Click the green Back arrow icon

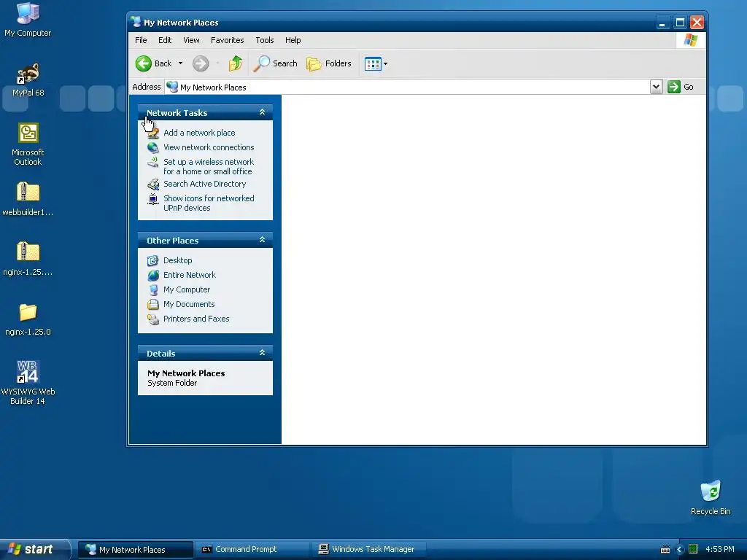(144, 63)
